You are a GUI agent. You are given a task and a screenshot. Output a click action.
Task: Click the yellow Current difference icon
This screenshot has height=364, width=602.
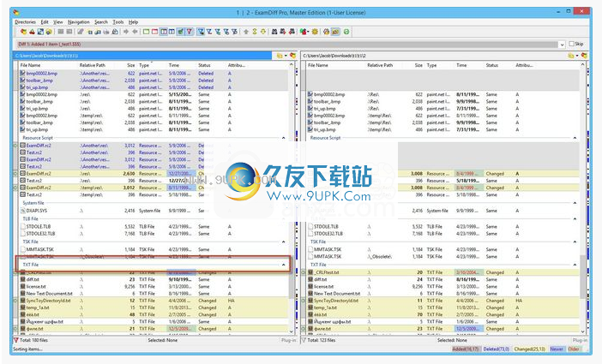[255, 32]
